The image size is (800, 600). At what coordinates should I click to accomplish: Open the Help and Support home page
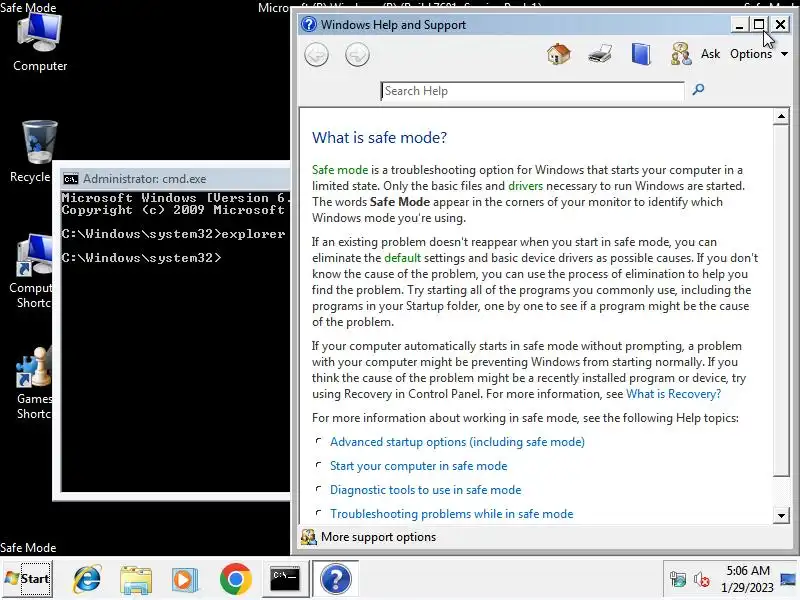tap(559, 54)
